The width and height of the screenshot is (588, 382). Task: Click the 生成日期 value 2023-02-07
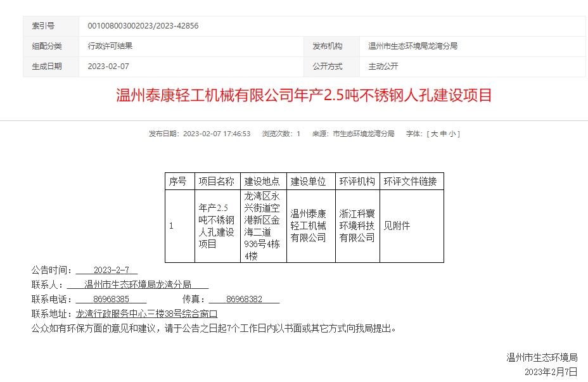coord(108,67)
